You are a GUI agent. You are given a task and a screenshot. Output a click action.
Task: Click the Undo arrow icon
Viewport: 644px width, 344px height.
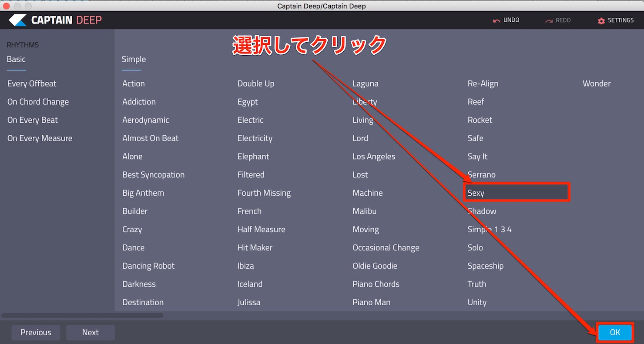pos(496,20)
